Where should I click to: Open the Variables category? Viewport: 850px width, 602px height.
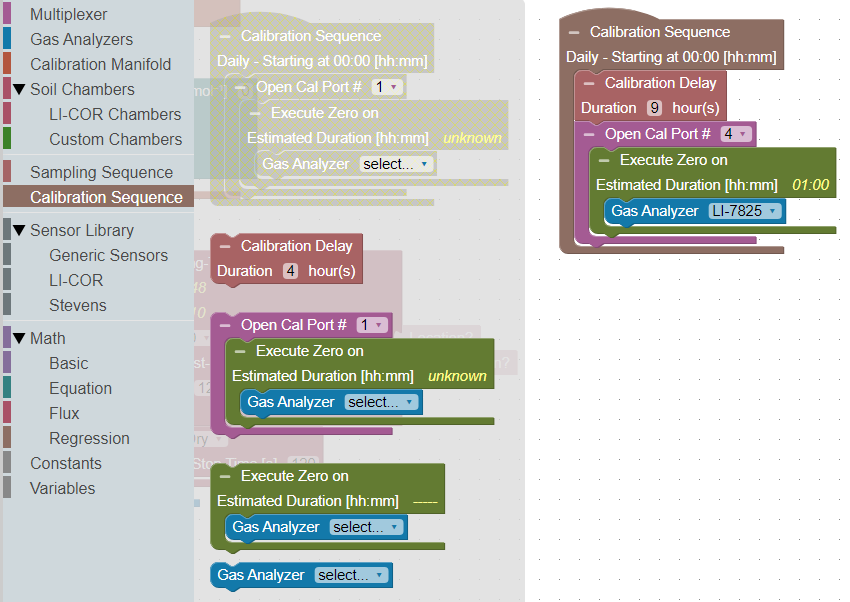click(x=62, y=489)
